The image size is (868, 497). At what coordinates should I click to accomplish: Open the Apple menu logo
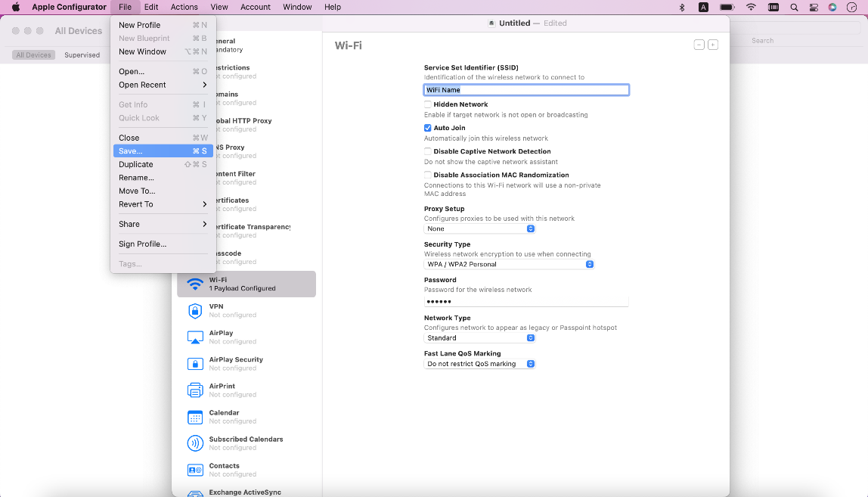coord(16,8)
